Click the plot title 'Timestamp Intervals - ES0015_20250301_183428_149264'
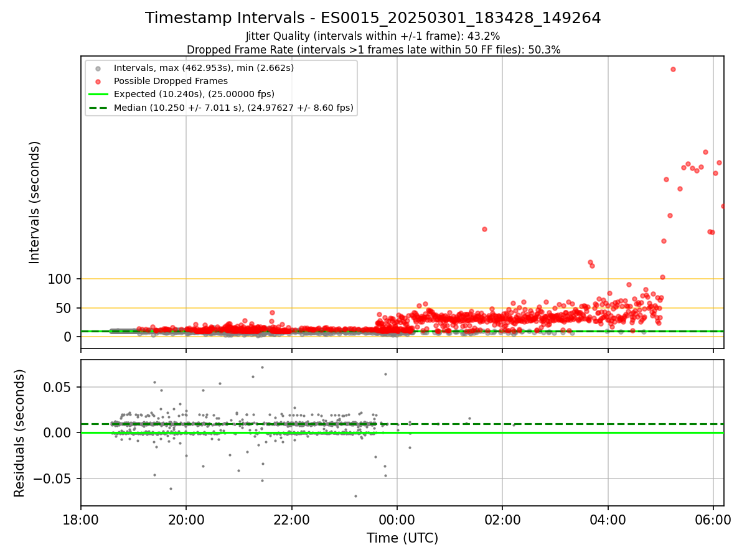This screenshot has height=560, width=747. coord(373,18)
